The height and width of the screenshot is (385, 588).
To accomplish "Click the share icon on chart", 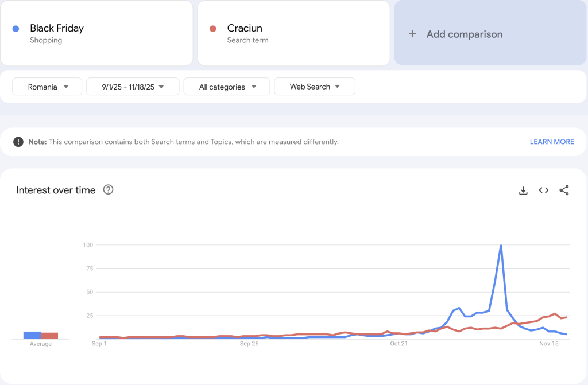I will [x=564, y=190].
